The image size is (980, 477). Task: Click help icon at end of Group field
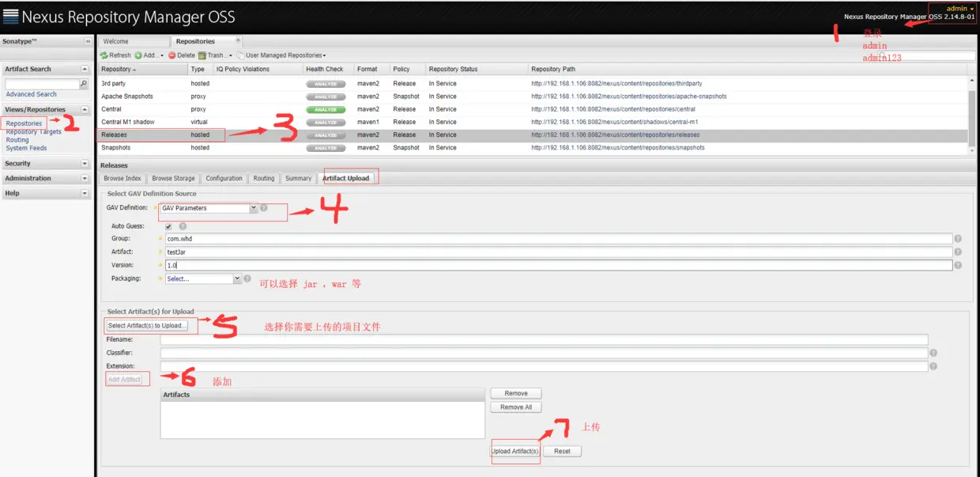coord(958,238)
